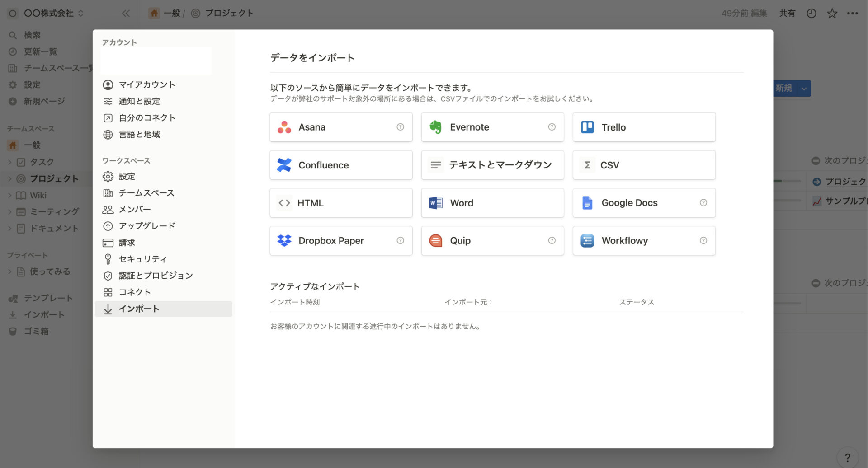The image size is (868, 468).
Task: Expand the 使ってみる page tree
Action: tap(9, 272)
